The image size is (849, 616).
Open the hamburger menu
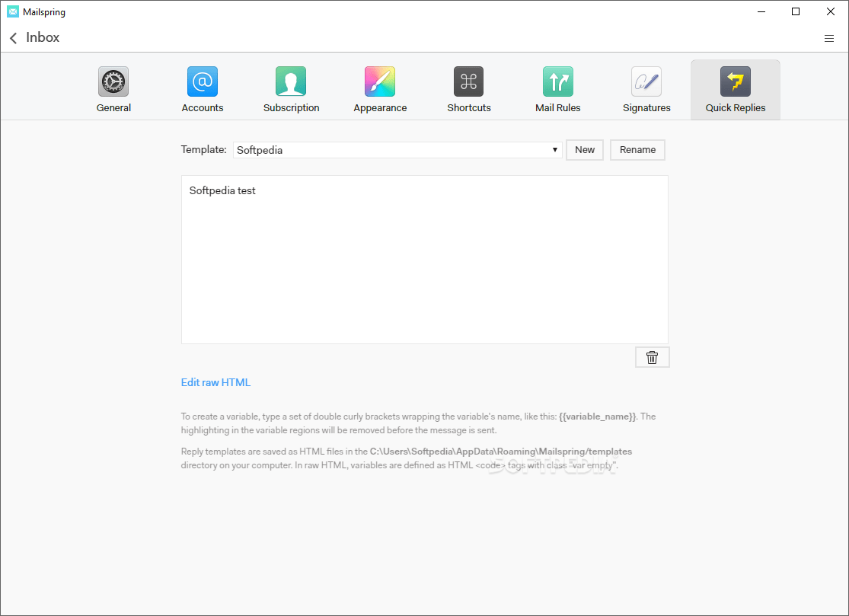coord(829,38)
